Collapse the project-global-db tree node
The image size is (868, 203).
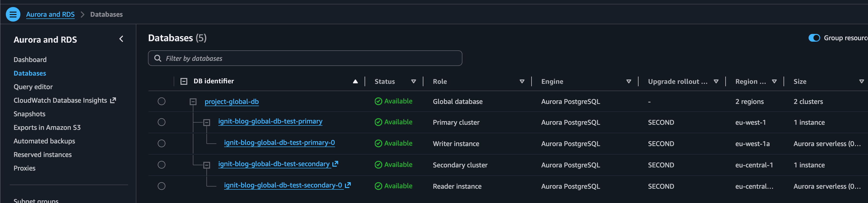(x=193, y=101)
